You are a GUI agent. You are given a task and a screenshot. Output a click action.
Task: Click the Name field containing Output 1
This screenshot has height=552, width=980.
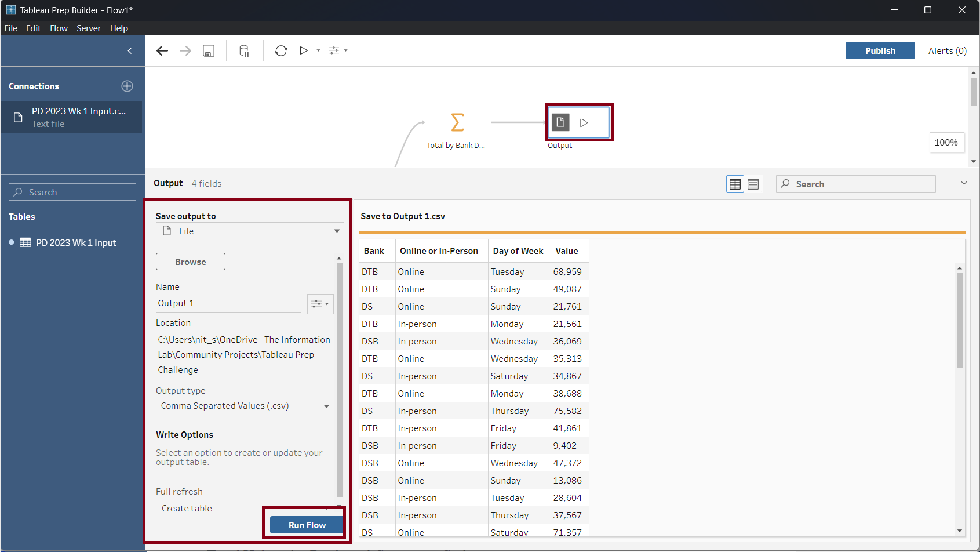(229, 304)
